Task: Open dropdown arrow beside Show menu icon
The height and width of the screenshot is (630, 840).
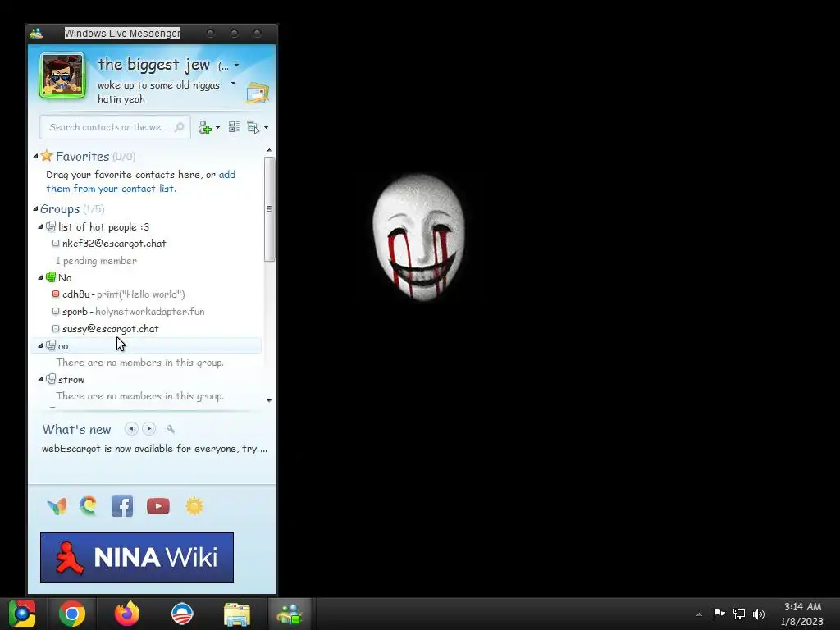Action: coord(267,127)
